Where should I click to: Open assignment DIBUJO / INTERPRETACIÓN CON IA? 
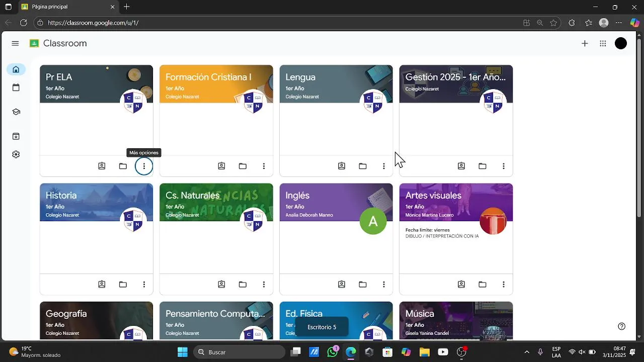click(442, 236)
